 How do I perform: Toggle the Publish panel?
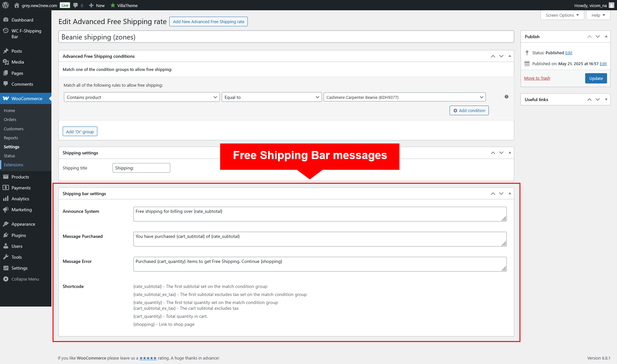606,37
